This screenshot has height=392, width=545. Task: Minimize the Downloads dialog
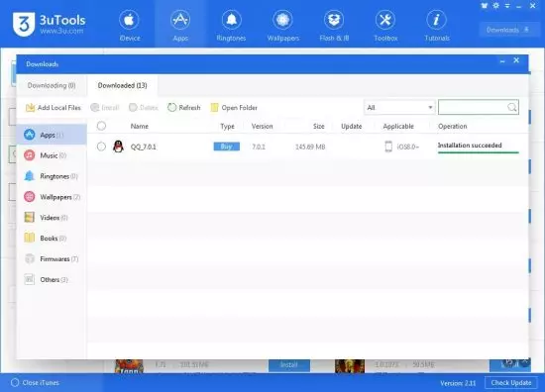pos(502,61)
